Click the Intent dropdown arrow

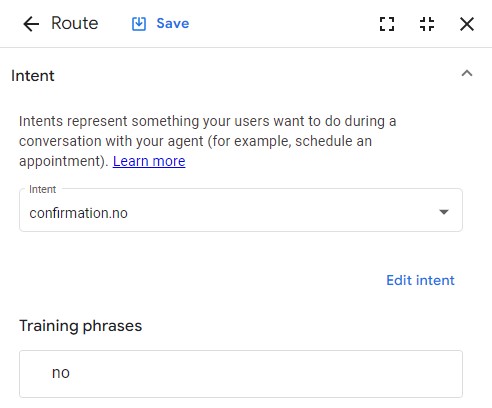[x=444, y=212]
